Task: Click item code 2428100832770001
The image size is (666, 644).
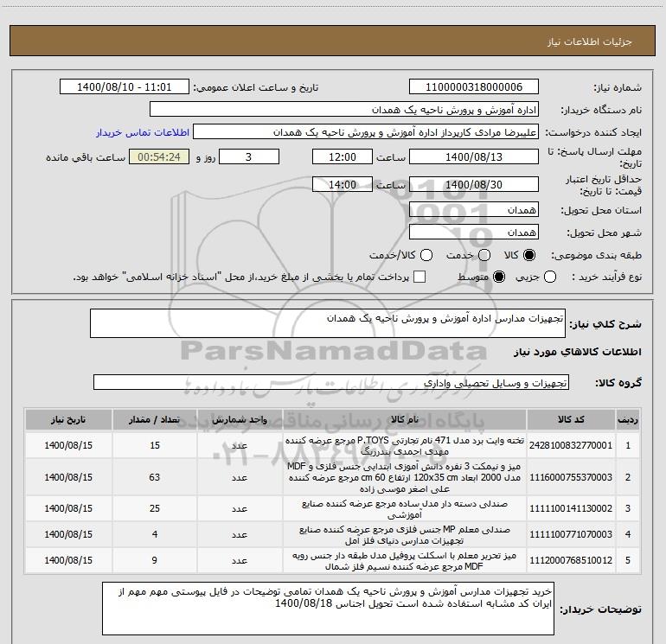Action: [x=571, y=445]
